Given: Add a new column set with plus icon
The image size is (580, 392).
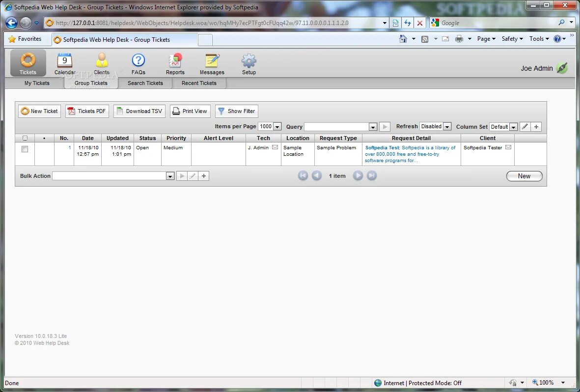Looking at the screenshot, I should click(536, 127).
